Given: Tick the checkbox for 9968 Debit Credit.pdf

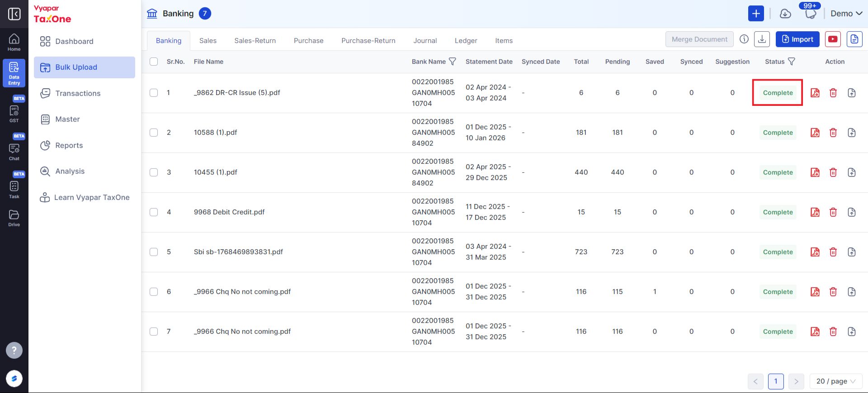Looking at the screenshot, I should (154, 212).
